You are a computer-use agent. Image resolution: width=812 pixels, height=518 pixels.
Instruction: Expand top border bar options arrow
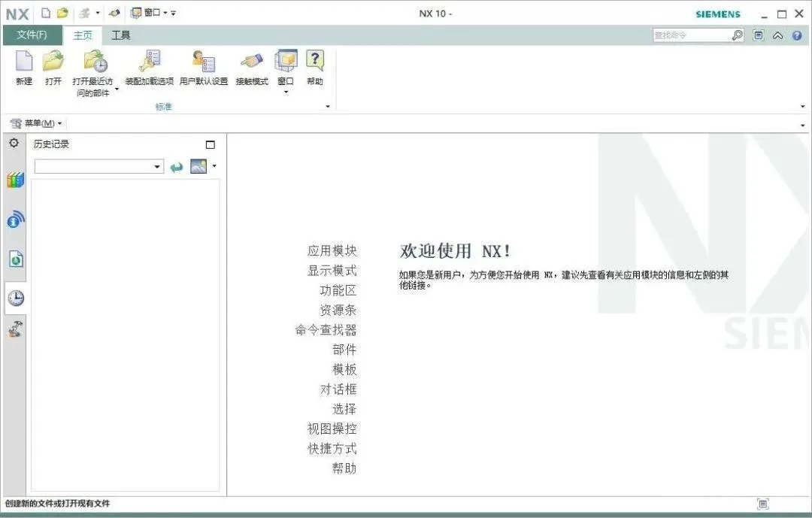(x=803, y=125)
